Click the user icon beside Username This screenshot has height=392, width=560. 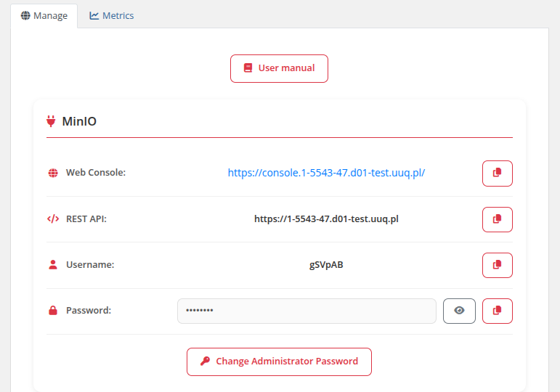point(53,265)
